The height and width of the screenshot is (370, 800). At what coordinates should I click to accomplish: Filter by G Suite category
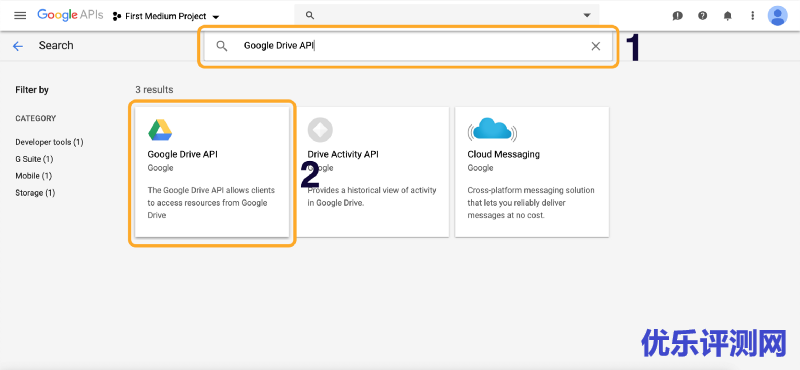point(34,159)
